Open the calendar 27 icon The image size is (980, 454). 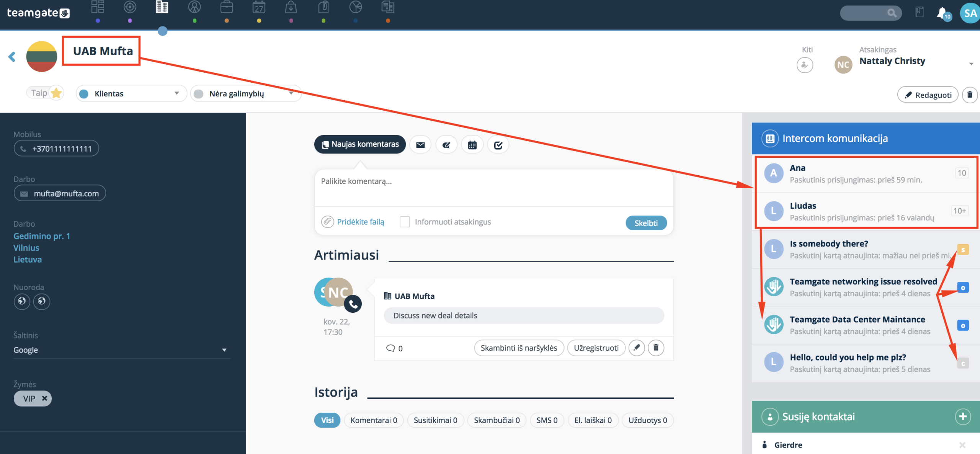259,7
